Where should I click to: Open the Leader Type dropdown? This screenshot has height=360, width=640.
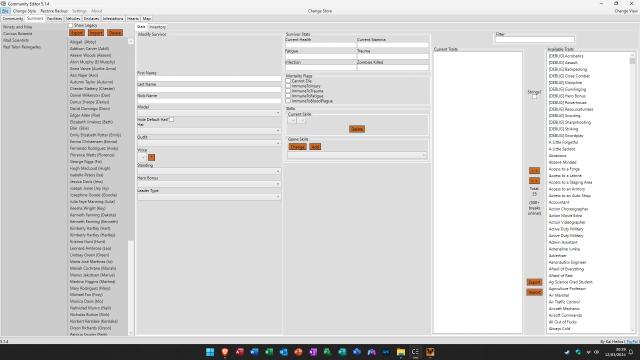click(x=209, y=196)
